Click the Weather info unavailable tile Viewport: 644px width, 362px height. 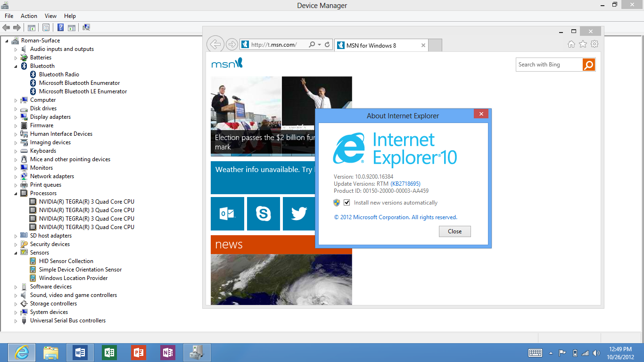(x=263, y=177)
